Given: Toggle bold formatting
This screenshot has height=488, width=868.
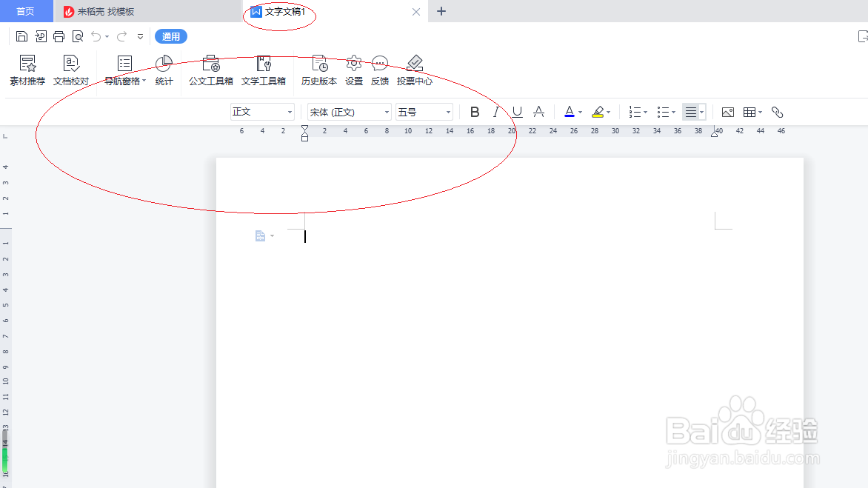Looking at the screenshot, I should pos(475,112).
